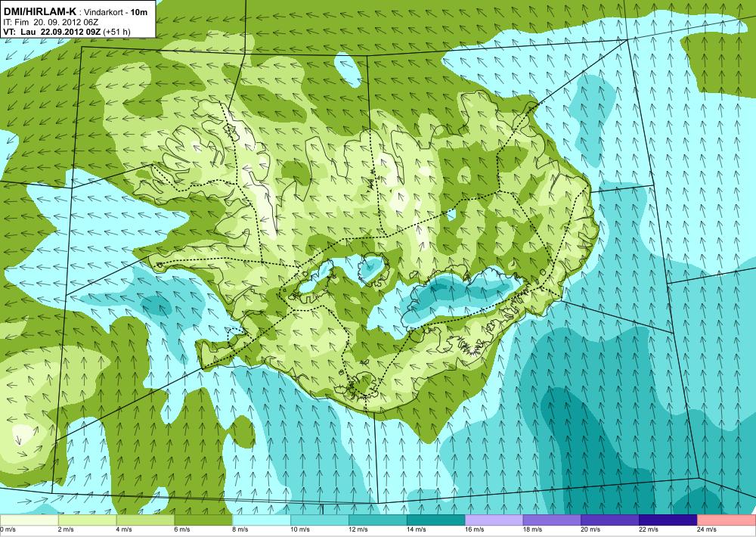Click the "24 m/s" legend label
Viewport: 756px width, 537px height.
pos(707,529)
